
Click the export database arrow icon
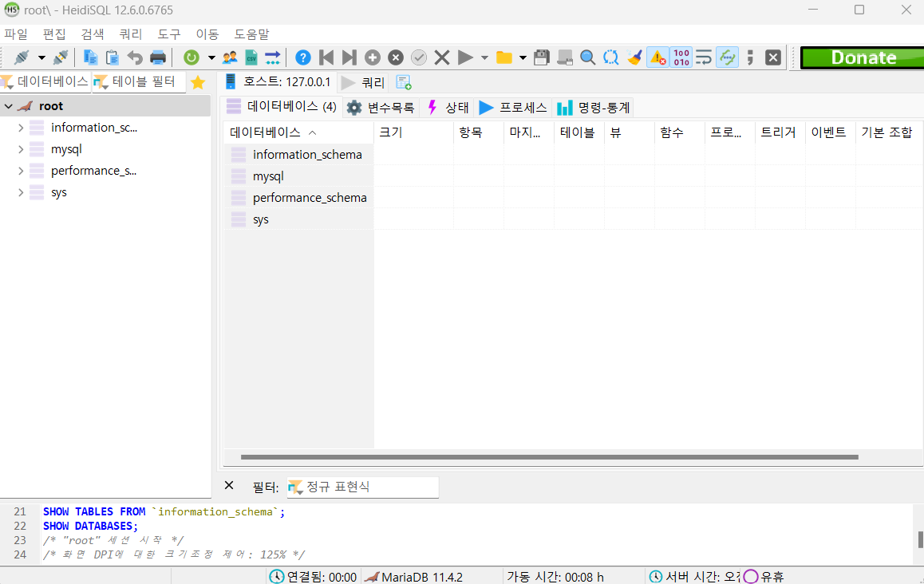point(272,57)
